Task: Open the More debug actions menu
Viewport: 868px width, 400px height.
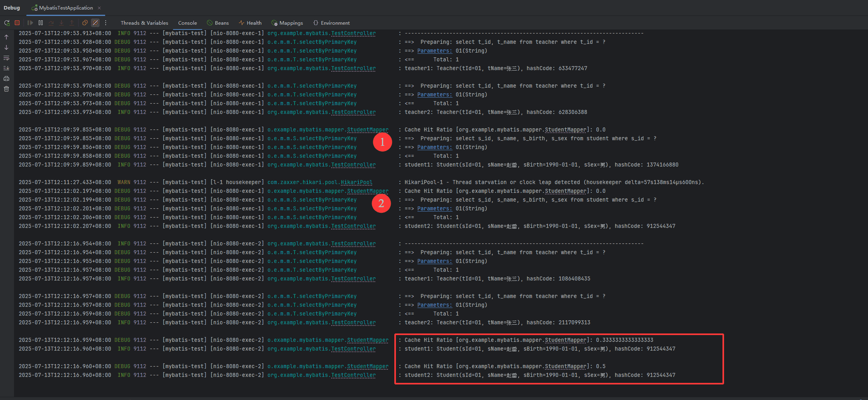Action: (106, 23)
